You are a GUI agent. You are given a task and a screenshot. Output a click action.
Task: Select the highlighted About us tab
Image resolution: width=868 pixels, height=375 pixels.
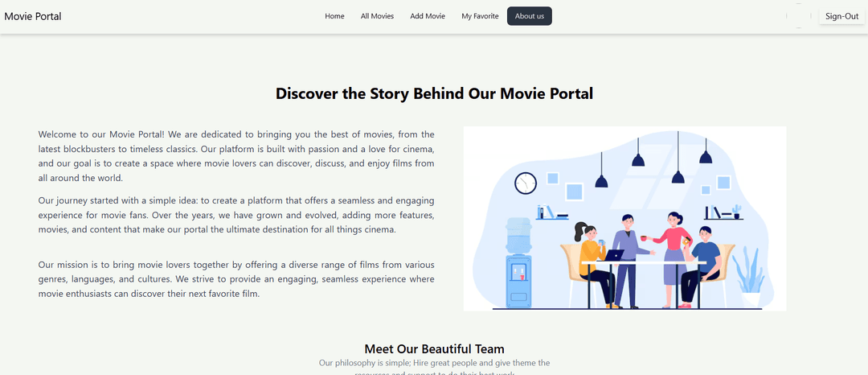click(529, 16)
